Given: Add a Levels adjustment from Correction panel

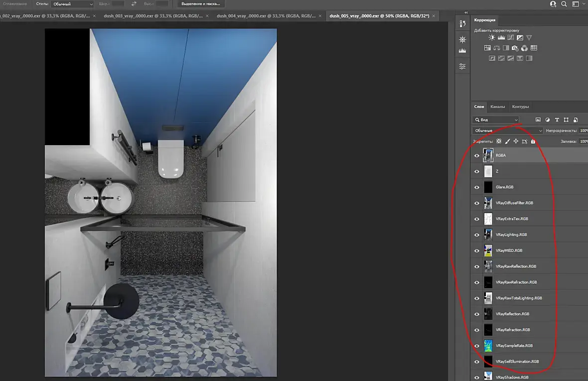Looking at the screenshot, I should (501, 37).
